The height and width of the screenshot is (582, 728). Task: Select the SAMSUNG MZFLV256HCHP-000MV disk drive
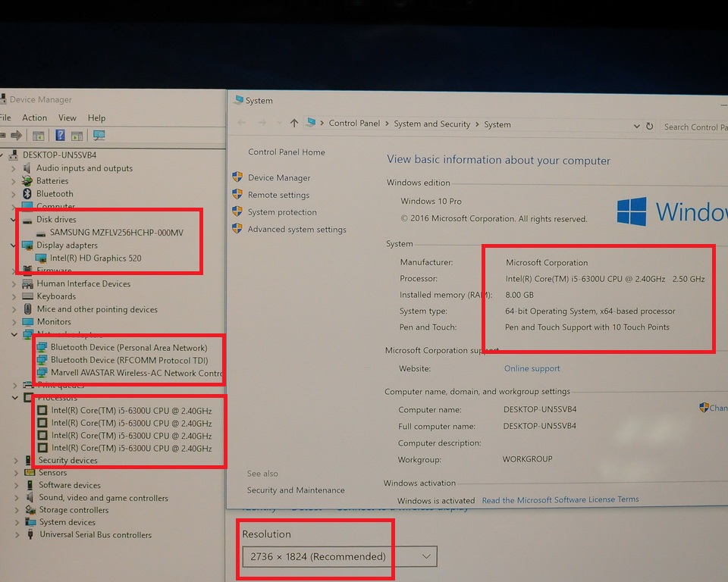(117, 233)
